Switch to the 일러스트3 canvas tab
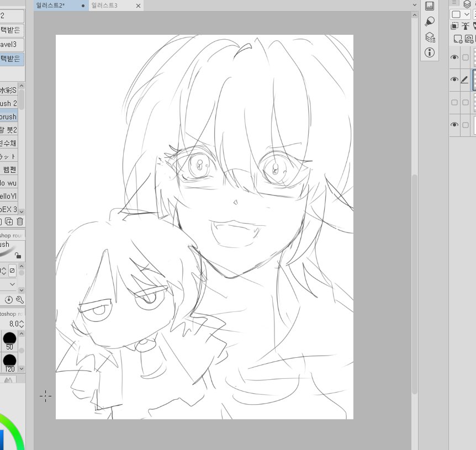Screen dimensions: 476x450 pos(117,6)
